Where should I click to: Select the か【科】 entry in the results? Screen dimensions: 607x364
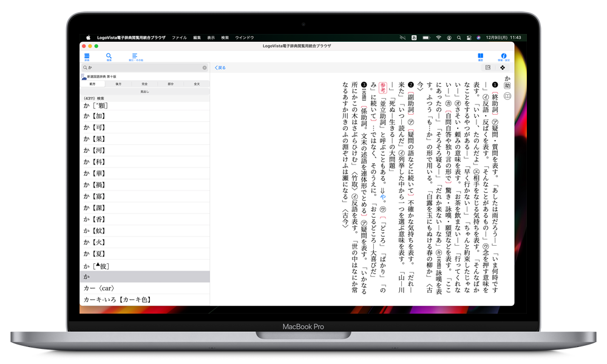tap(145, 162)
